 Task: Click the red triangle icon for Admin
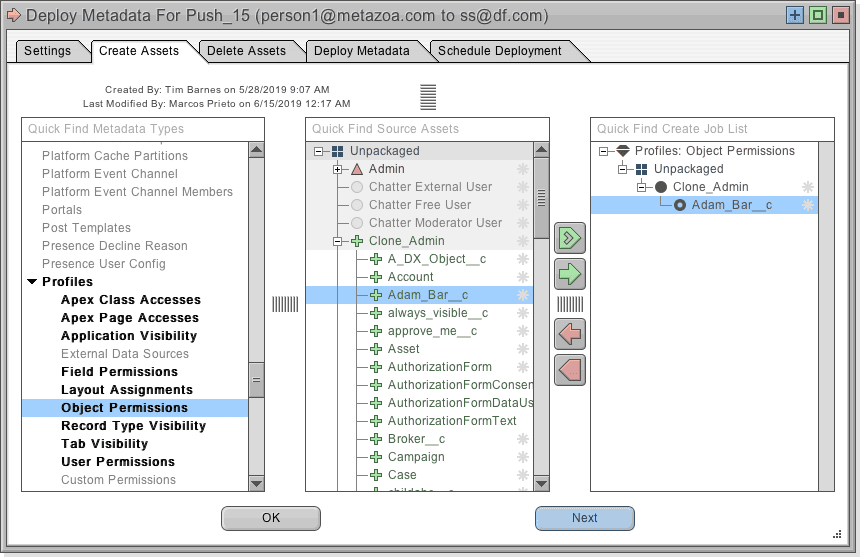tap(357, 169)
